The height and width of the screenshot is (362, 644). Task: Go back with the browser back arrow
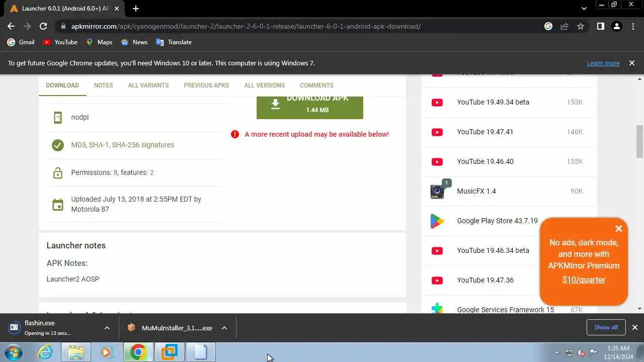(11, 26)
